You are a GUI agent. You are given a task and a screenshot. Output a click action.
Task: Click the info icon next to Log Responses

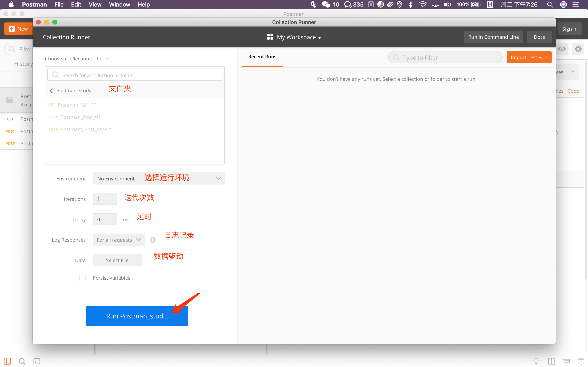[153, 240]
